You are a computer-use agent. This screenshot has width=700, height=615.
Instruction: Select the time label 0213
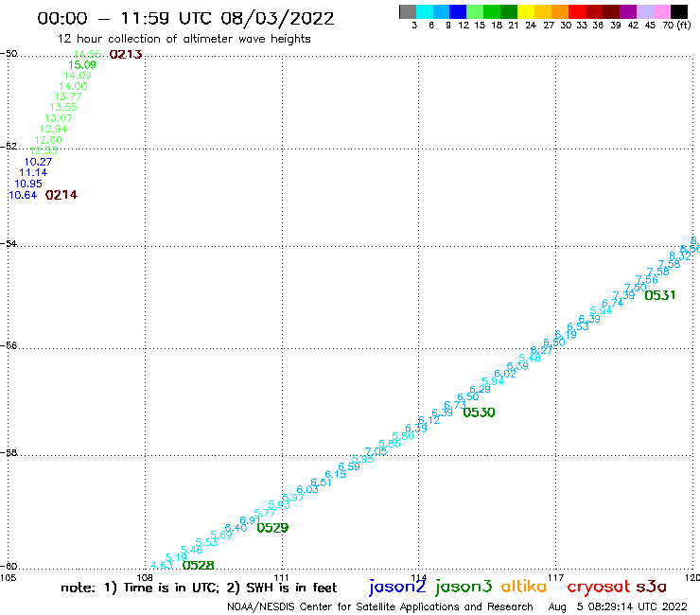[126, 55]
